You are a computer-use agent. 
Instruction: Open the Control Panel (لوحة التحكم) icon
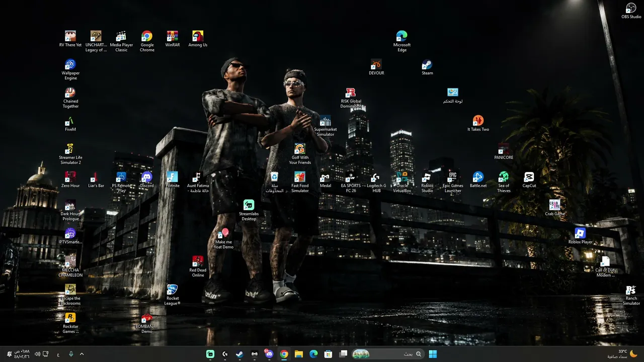coord(453,96)
